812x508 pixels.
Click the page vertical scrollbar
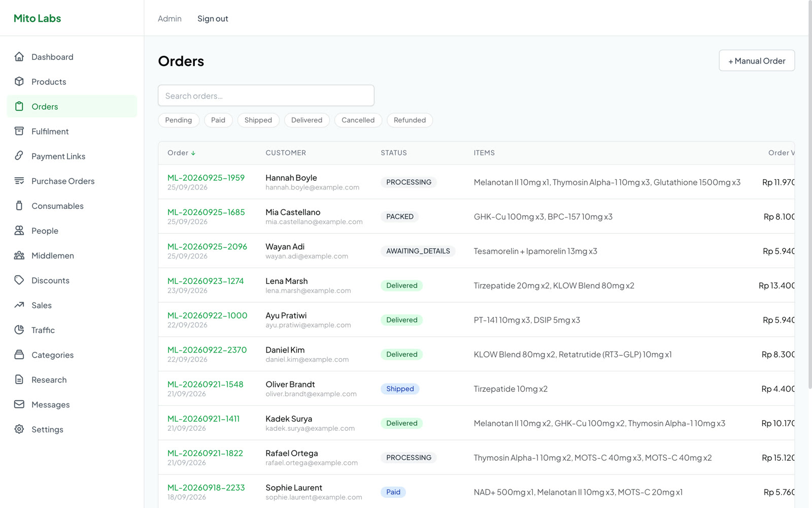point(810,196)
